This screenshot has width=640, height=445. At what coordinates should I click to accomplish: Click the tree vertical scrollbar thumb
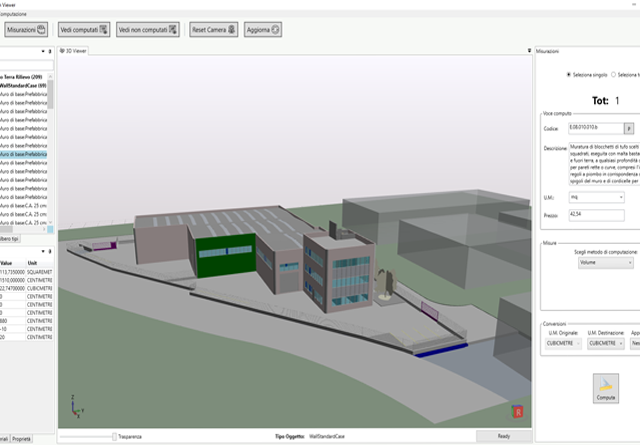point(50,94)
